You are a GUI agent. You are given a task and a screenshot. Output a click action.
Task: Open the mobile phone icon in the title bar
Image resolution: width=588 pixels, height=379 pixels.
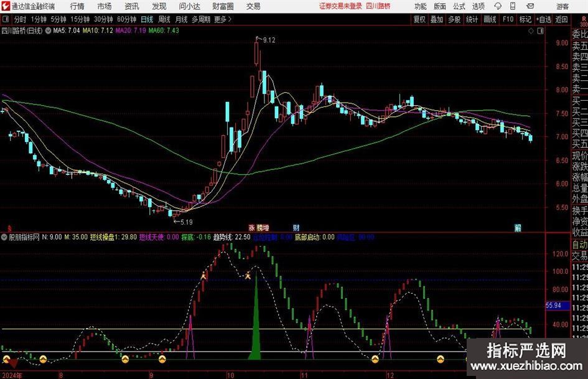[x=513, y=6]
